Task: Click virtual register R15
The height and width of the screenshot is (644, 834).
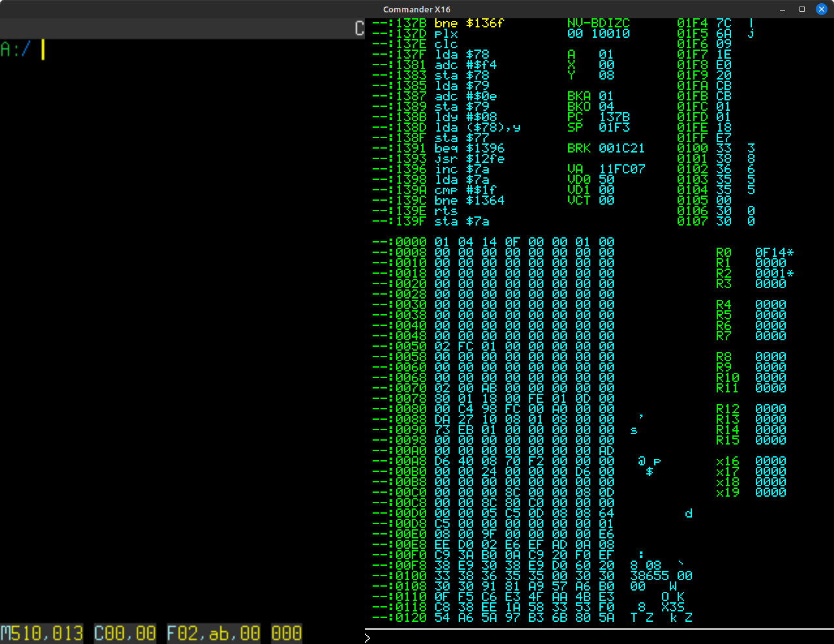Action: click(x=751, y=441)
